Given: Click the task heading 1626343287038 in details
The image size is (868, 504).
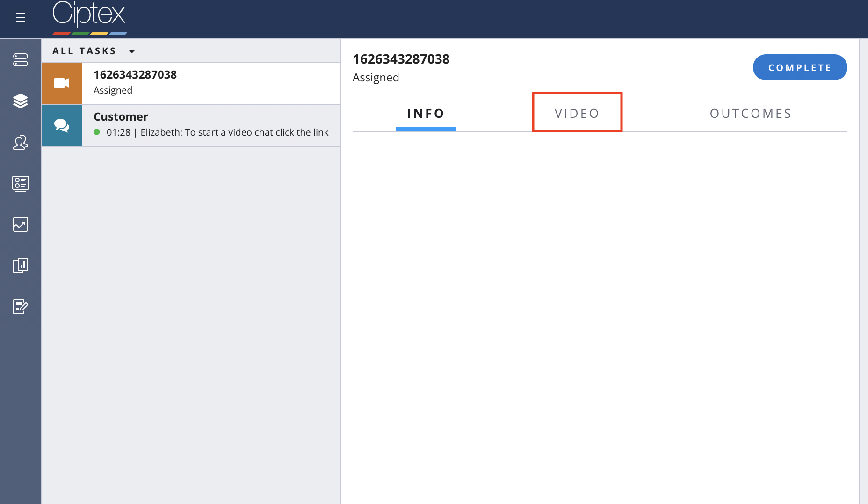Looking at the screenshot, I should (401, 59).
